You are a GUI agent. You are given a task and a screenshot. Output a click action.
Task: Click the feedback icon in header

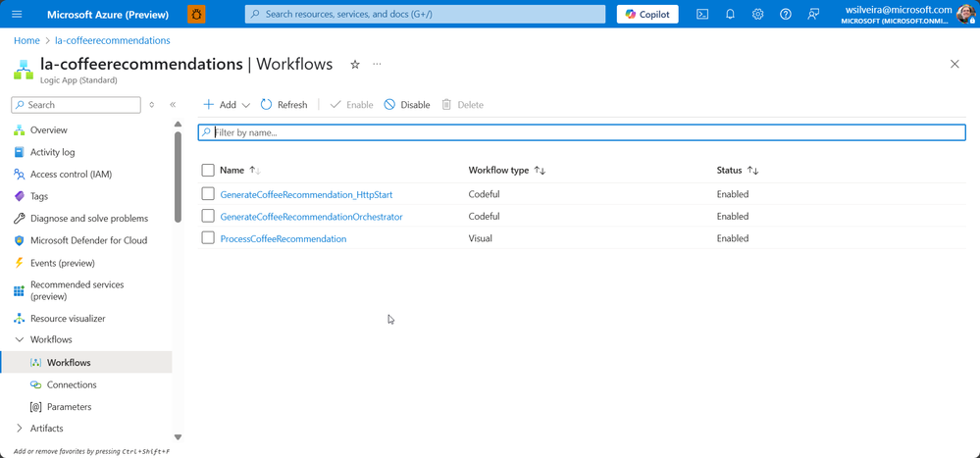coord(813,15)
